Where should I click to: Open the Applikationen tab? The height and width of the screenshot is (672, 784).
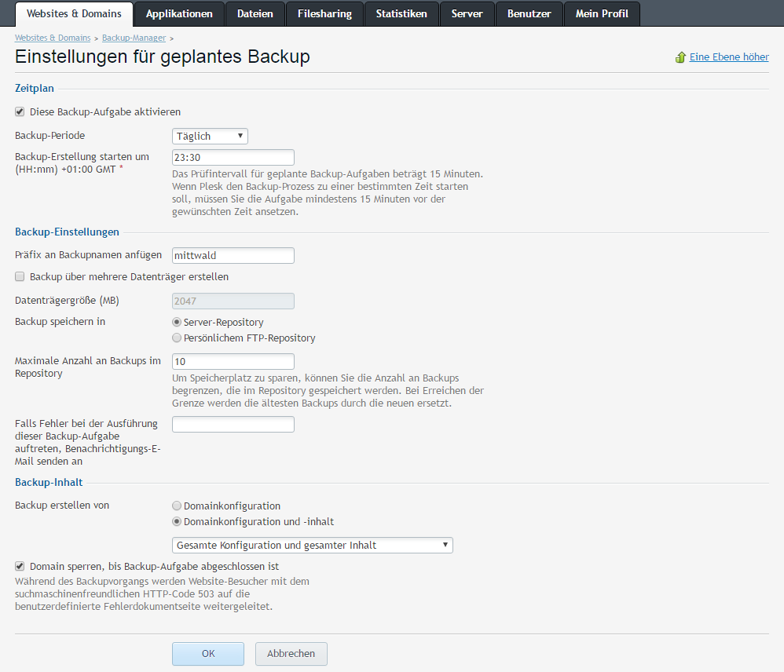click(x=179, y=13)
